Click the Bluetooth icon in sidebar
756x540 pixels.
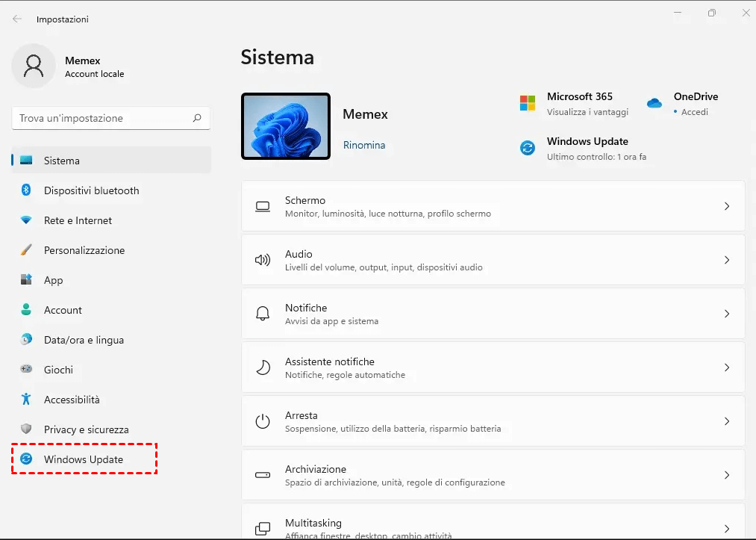26,190
